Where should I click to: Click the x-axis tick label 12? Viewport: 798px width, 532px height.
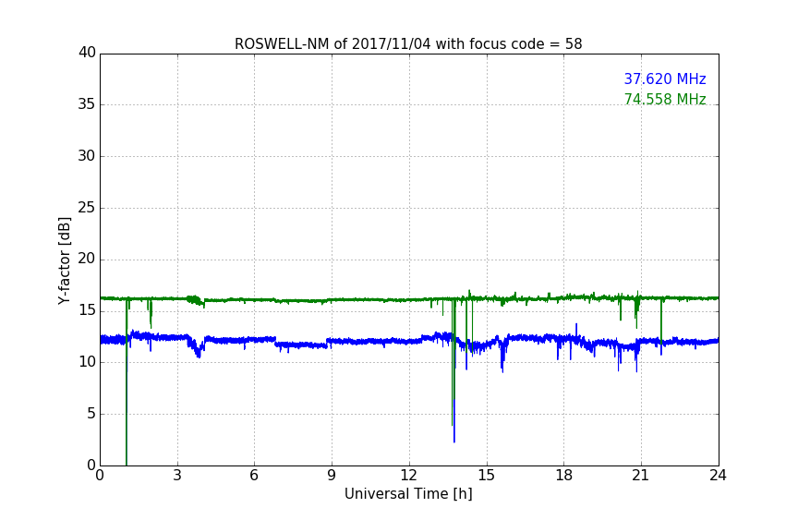tap(409, 476)
